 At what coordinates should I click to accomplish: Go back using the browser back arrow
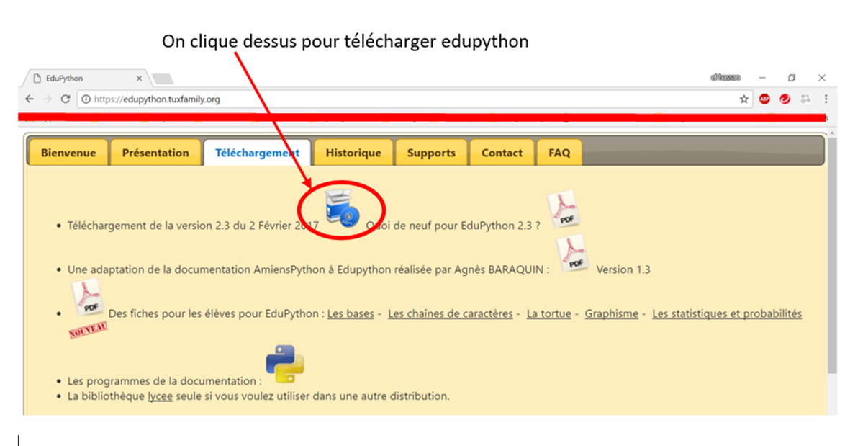point(30,99)
